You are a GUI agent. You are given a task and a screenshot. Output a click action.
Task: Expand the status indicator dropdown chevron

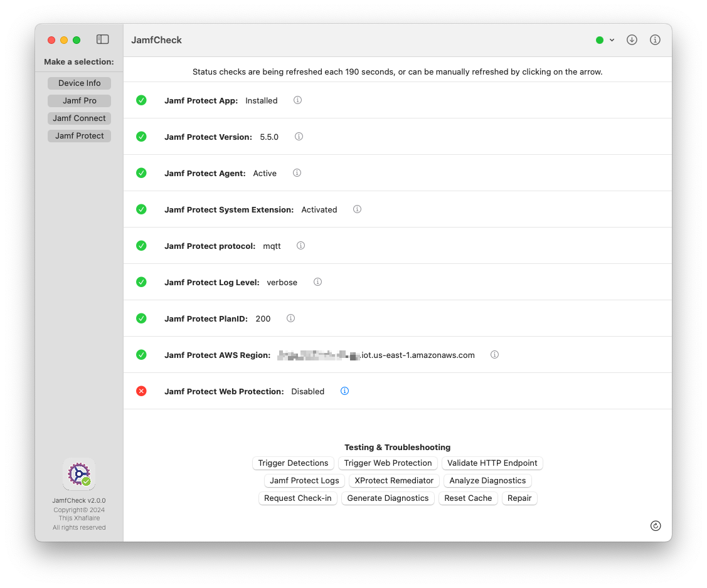pyautogui.click(x=612, y=40)
